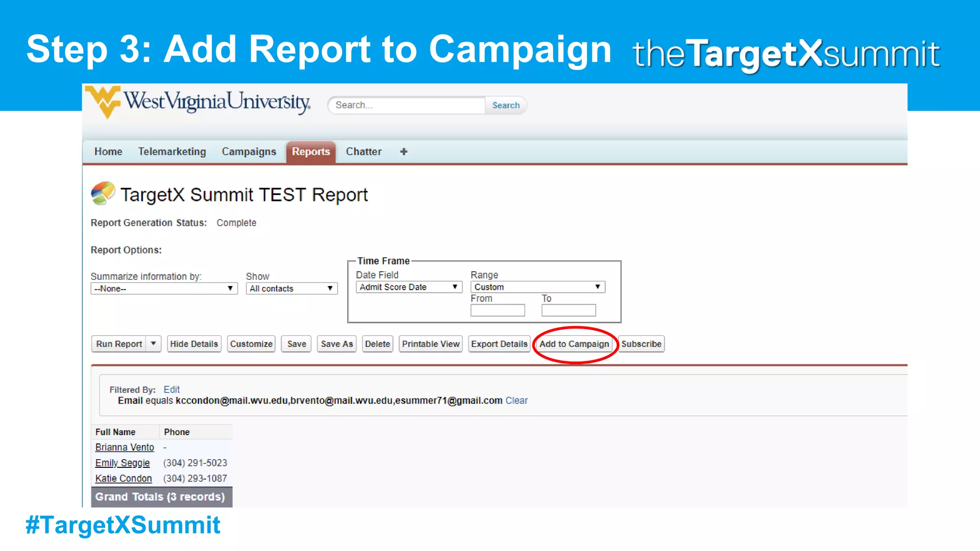Viewport: 980px width, 551px height.
Task: Clear the email filter
Action: (x=516, y=400)
